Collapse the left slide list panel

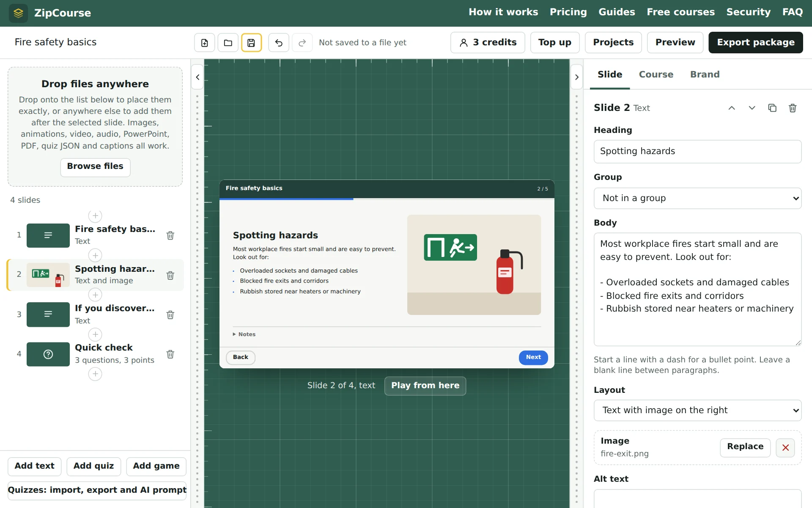(x=198, y=77)
